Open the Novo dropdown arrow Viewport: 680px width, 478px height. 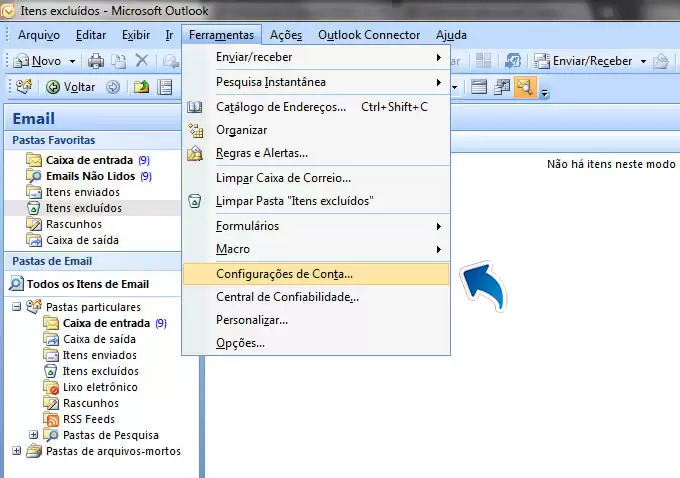click(72, 62)
